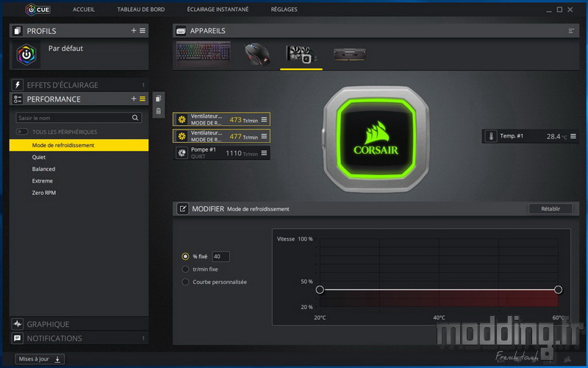This screenshot has width=588, height=368.
Task: Click the Modifier edit pencil icon
Action: [182, 208]
